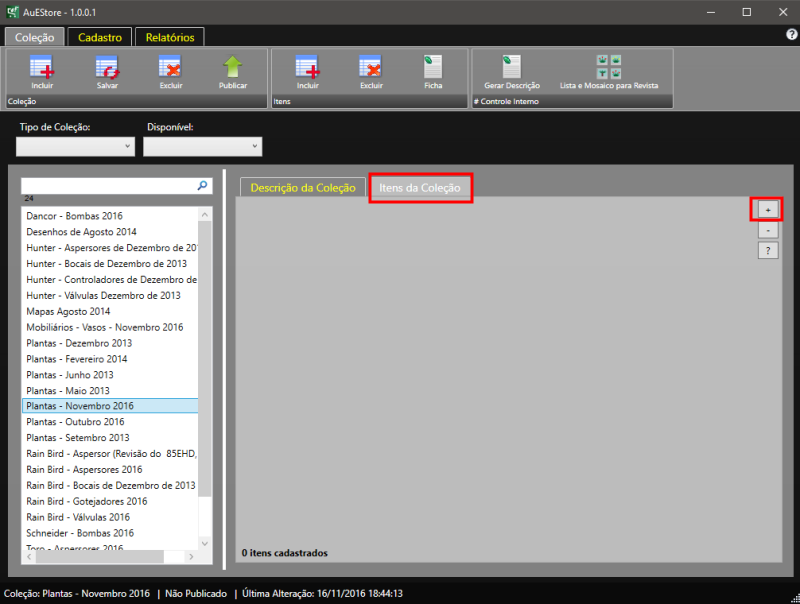Click Excluir icon in Itens group

point(371,68)
